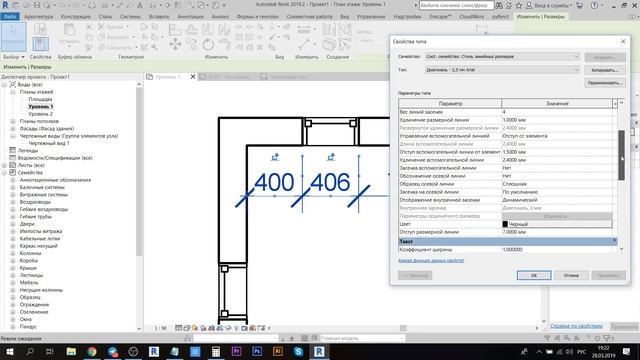Click 'Отмена' in Type Properties dialog
This screenshot has height=360, width=640.
click(571, 276)
